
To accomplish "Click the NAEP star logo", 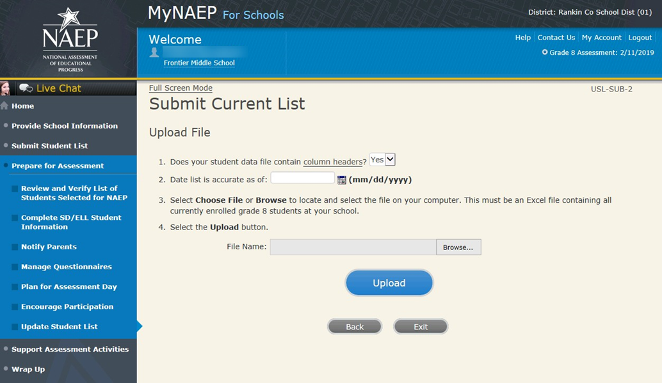I will tap(70, 40).
